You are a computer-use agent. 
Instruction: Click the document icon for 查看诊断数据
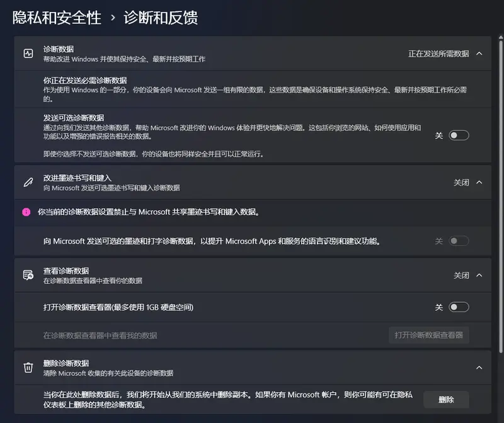(28, 276)
